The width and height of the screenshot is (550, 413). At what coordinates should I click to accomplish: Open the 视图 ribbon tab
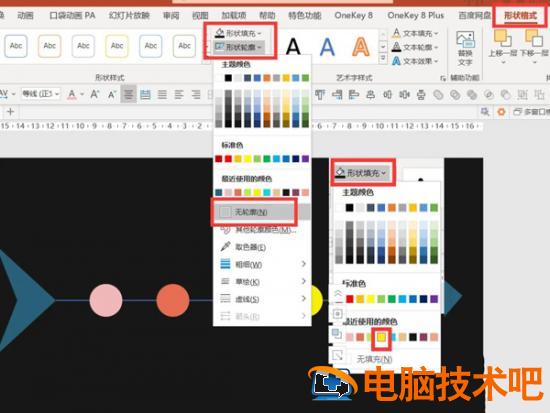(200, 15)
